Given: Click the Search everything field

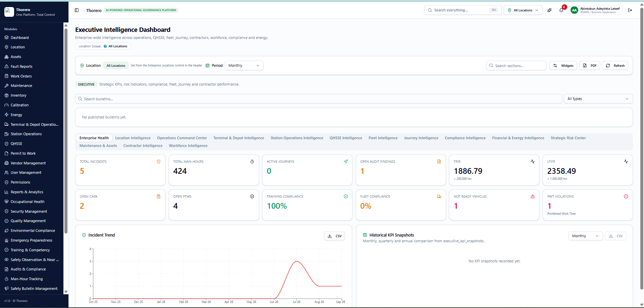Looking at the screenshot, I should [463, 10].
